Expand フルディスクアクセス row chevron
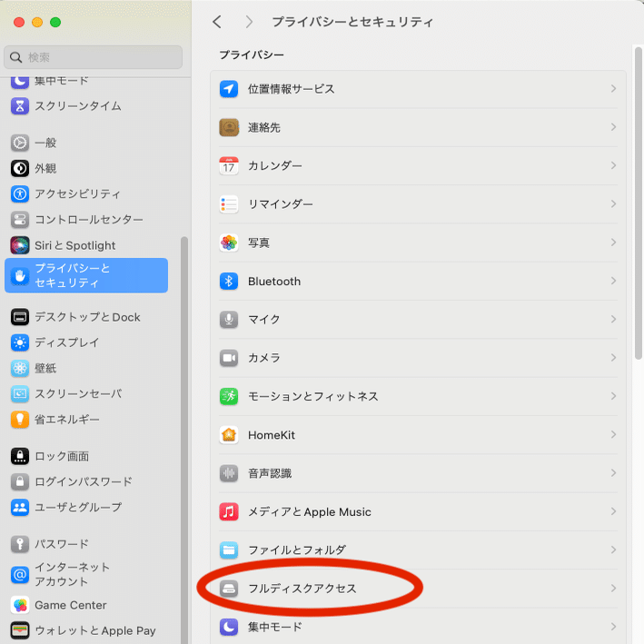 (x=613, y=589)
